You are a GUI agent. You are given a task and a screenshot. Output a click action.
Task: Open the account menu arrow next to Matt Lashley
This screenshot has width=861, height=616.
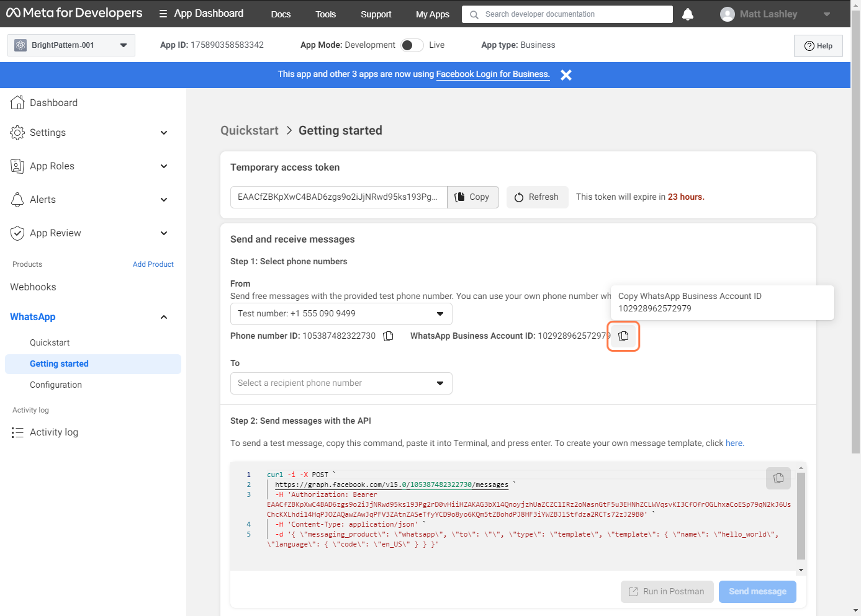(x=827, y=14)
